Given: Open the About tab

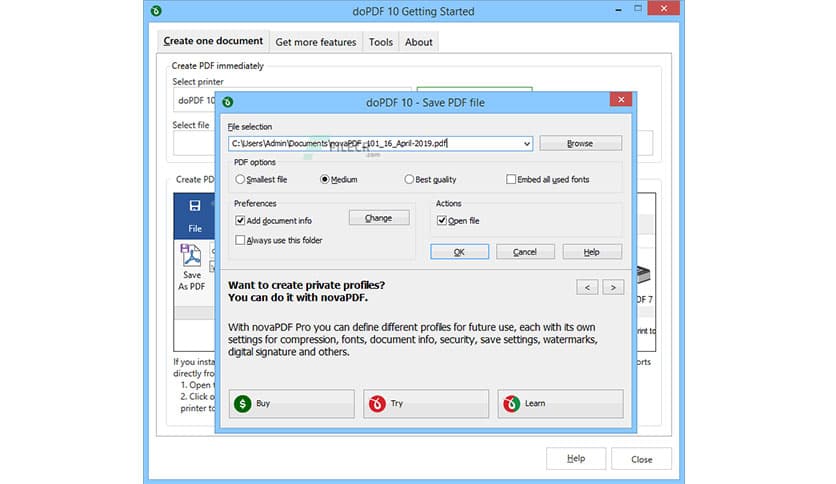Looking at the screenshot, I should (x=419, y=42).
